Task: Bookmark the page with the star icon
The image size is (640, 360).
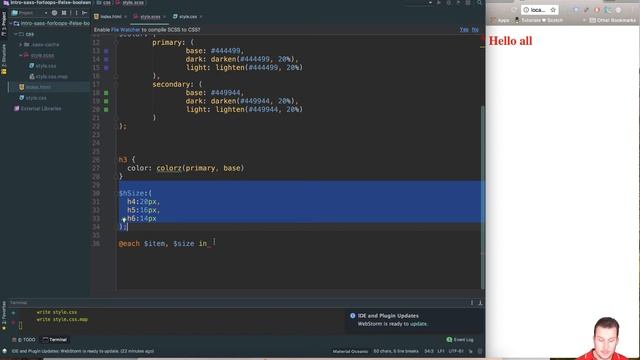Action: tap(553, 10)
